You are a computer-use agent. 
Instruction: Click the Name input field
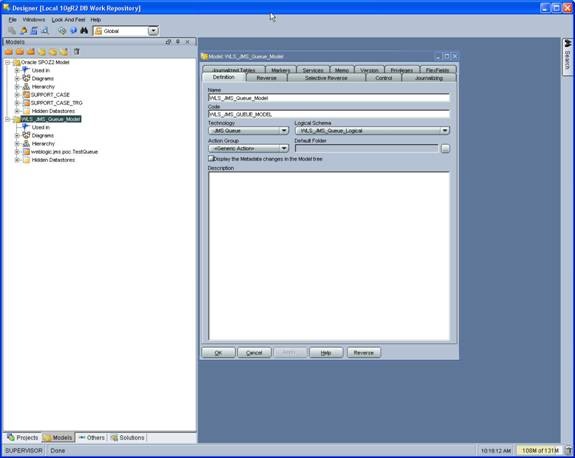tap(329, 98)
